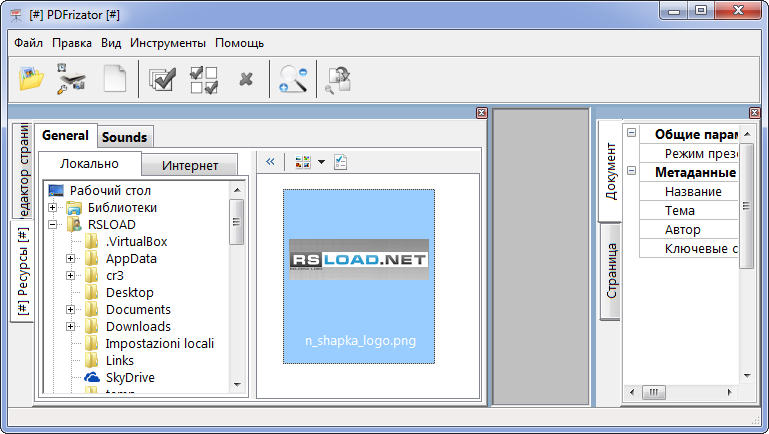769x434 pixels.
Task: Select the n_shapka_logo.png thumbnail
Action: (359, 277)
